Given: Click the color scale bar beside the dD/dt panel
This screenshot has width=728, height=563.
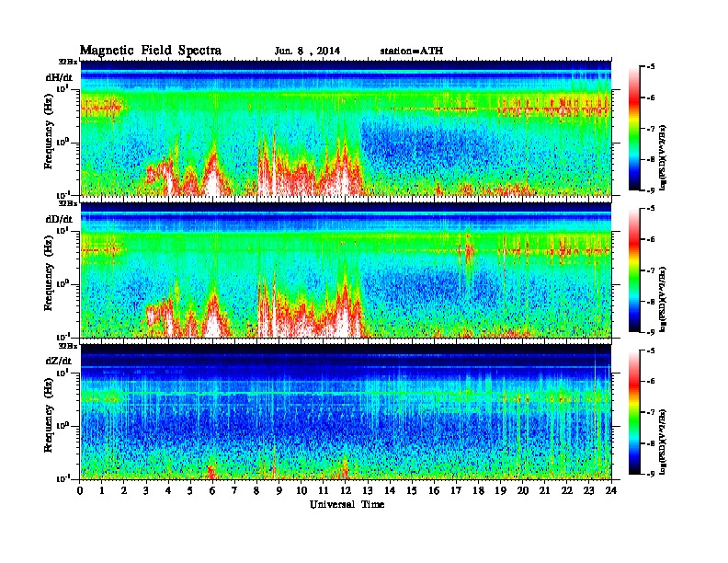Looking at the screenshot, I should tap(634, 270).
